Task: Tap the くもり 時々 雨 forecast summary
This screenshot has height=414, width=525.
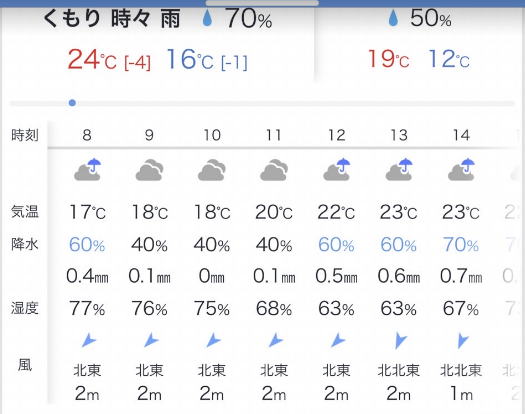Action: point(112,18)
